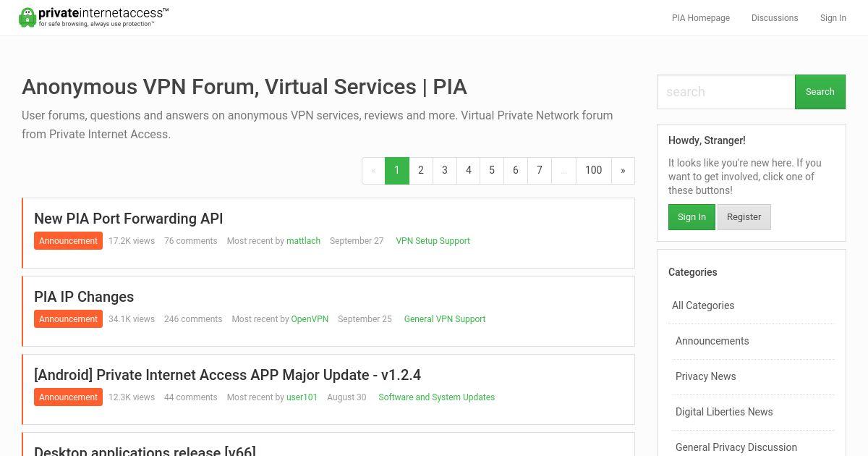Focus the search text field
This screenshot has width=868, height=456.
(726, 92)
